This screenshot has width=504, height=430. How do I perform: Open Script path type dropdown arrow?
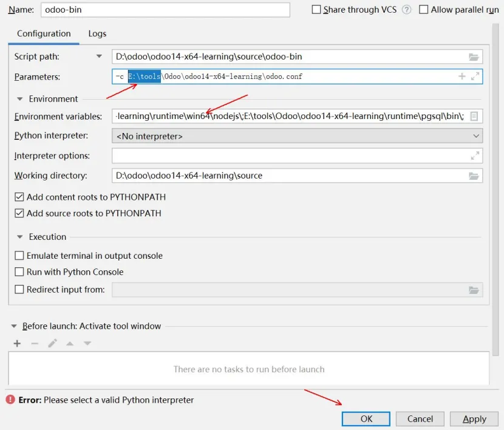tap(99, 56)
